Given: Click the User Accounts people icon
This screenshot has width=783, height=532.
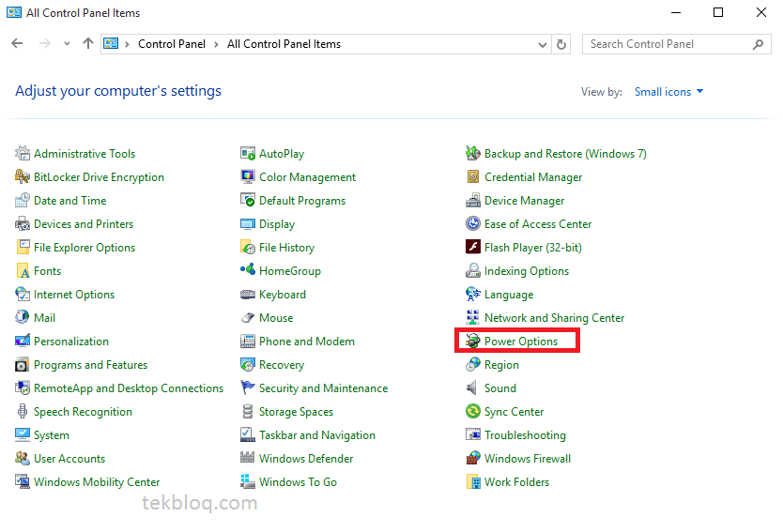Looking at the screenshot, I should [x=23, y=458].
